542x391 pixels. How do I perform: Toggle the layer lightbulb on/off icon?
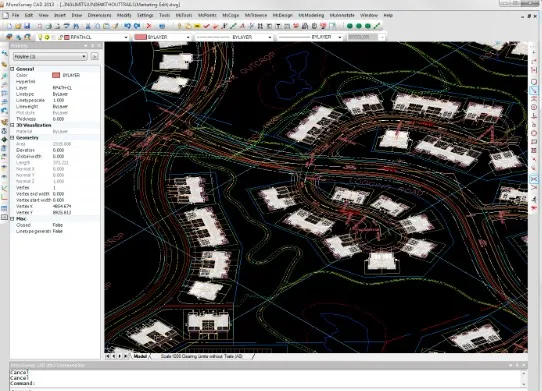pos(40,37)
